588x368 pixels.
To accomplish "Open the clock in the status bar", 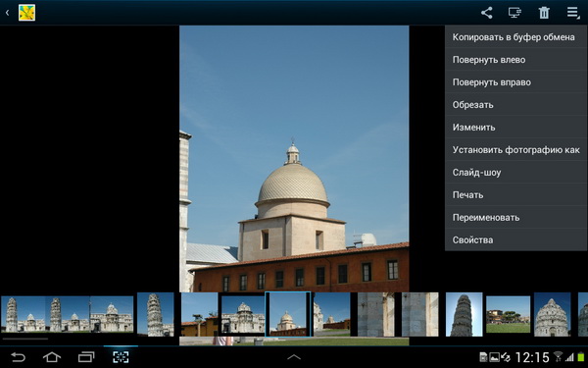I will [532, 357].
